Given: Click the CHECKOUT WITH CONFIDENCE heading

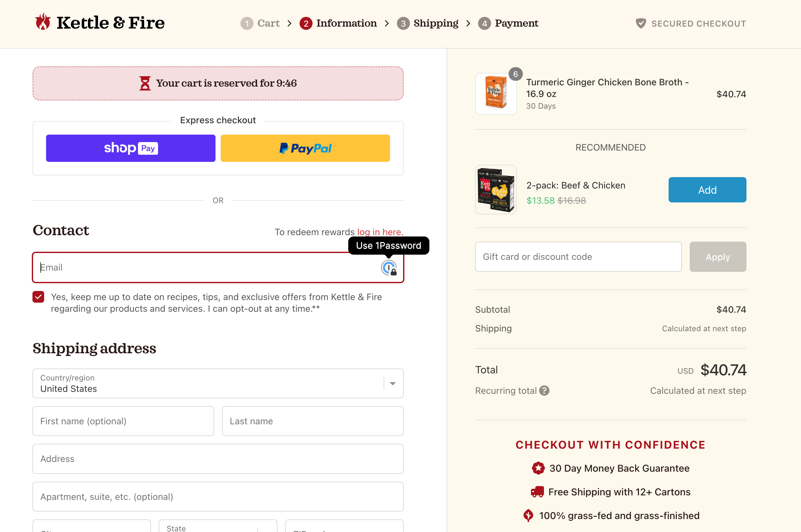Looking at the screenshot, I should pyautogui.click(x=610, y=445).
